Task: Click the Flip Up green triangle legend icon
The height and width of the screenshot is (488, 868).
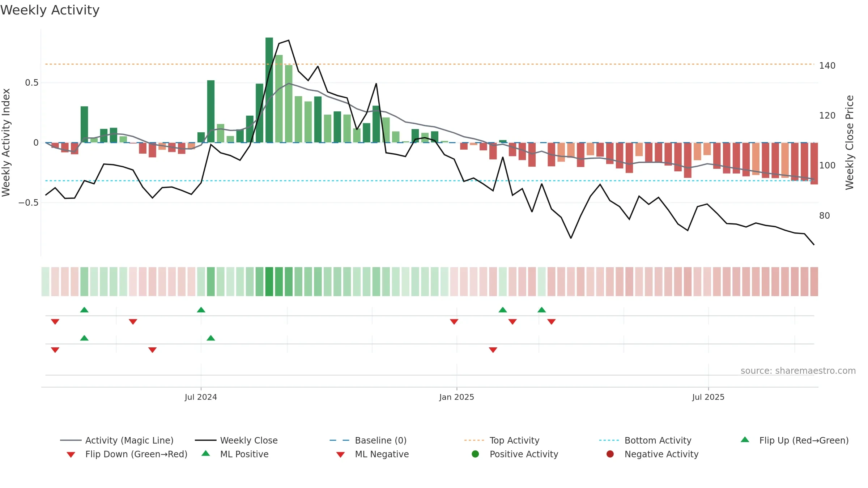Action: click(745, 440)
